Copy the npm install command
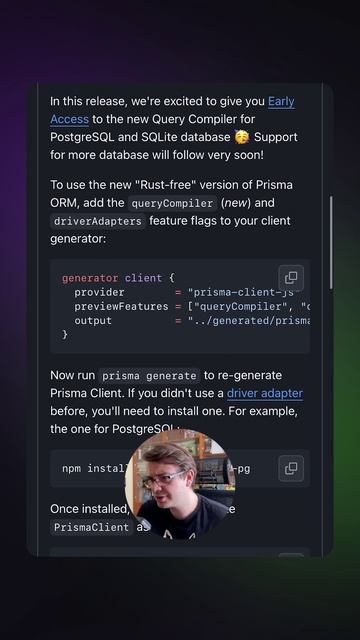The height and width of the screenshot is (640, 360). coord(291,468)
